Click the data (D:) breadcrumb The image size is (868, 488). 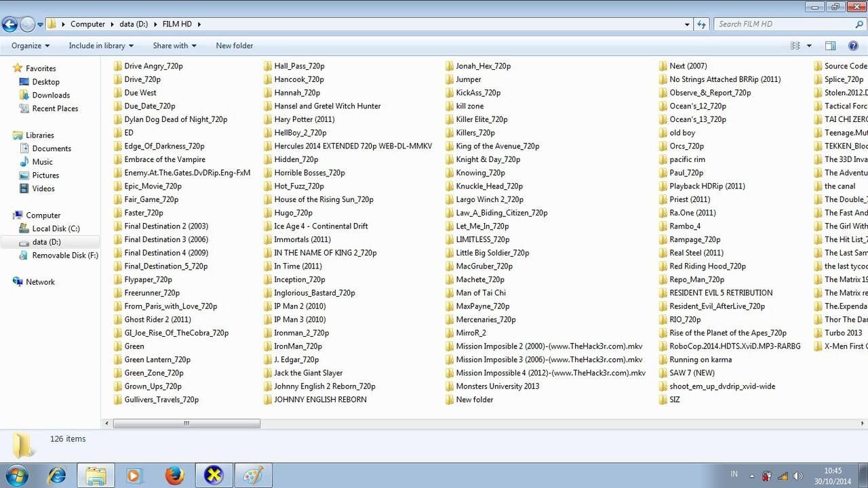pyautogui.click(x=134, y=24)
